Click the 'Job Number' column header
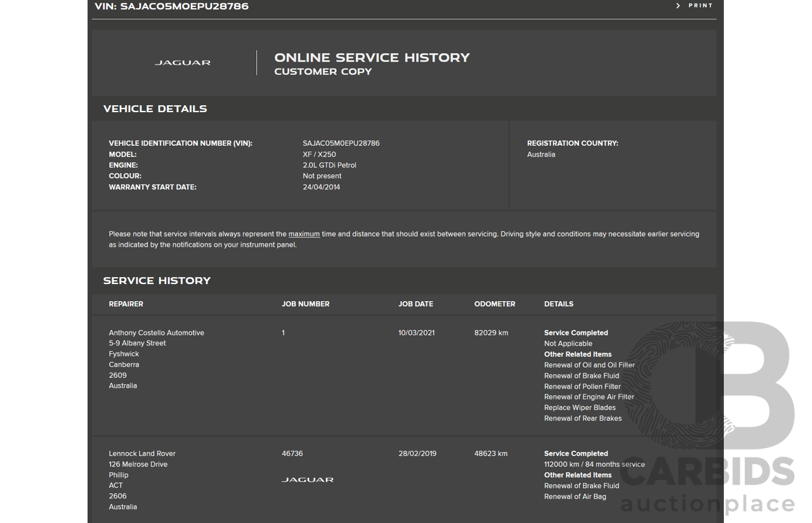 tap(305, 304)
